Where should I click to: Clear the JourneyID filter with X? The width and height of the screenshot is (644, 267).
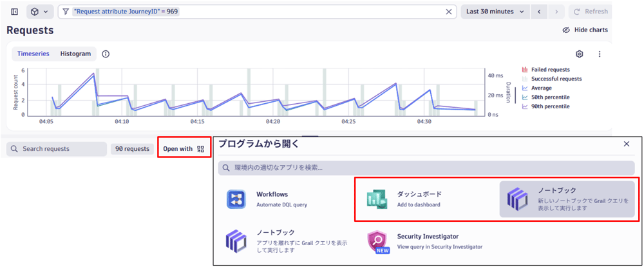(x=449, y=12)
